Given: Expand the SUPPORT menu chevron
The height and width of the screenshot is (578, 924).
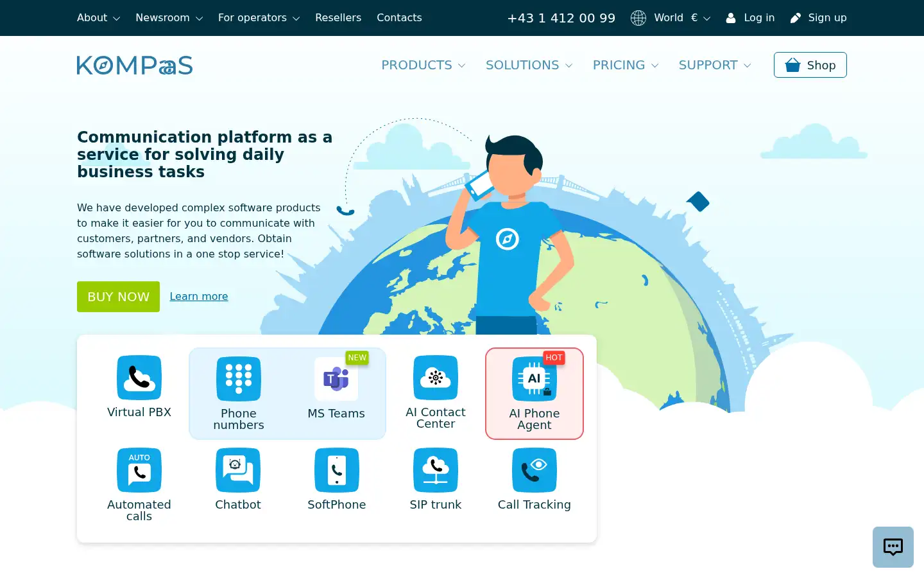Looking at the screenshot, I should [x=747, y=66].
